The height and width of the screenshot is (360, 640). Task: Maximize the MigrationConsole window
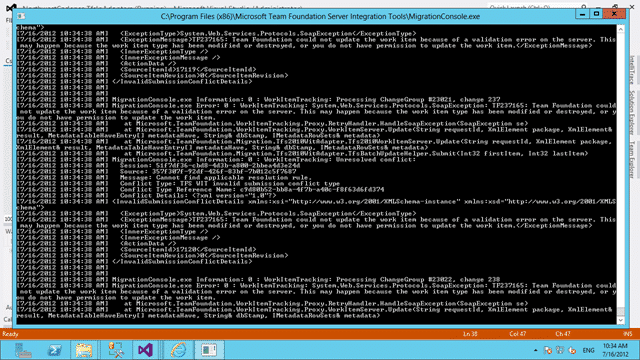coord(596,14)
